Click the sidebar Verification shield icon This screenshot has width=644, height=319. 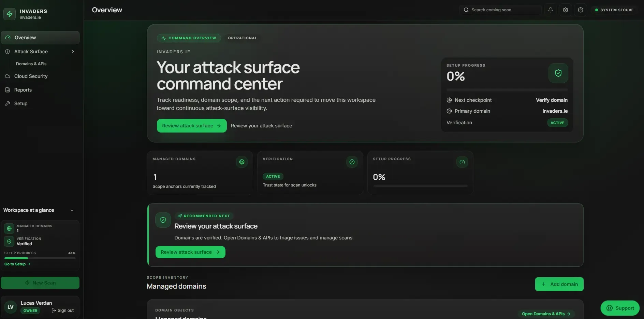pos(9,241)
